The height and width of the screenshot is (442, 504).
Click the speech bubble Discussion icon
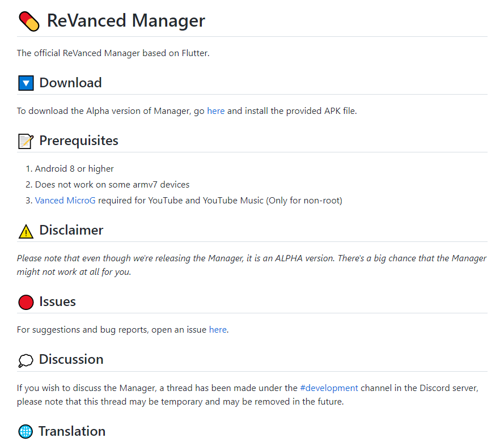click(x=26, y=360)
